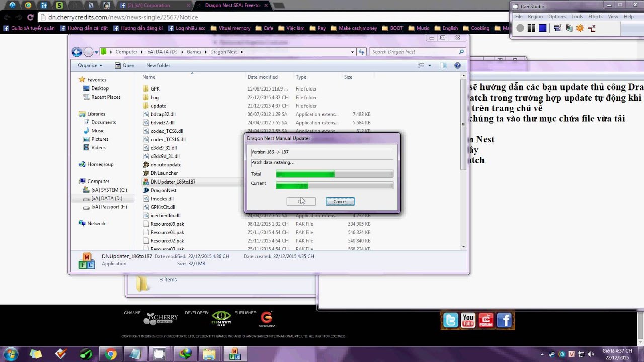Open CamStudio screen annotations icon

569,28
